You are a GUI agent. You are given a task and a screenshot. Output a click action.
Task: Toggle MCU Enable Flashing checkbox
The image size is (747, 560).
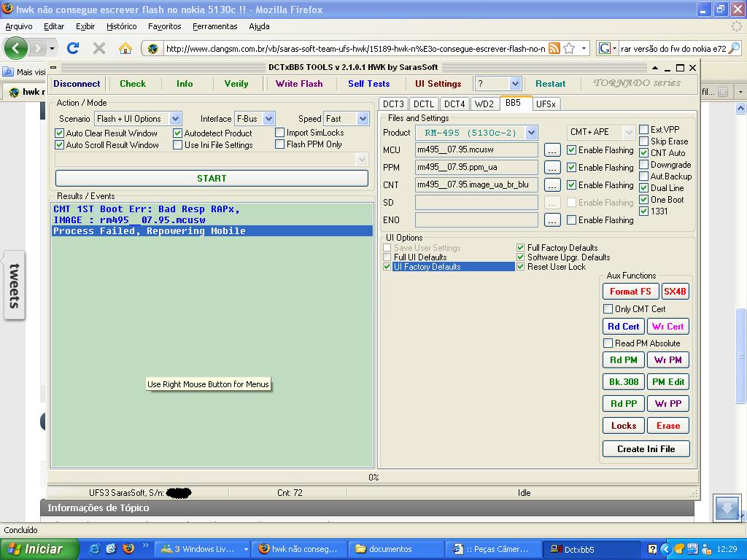[x=572, y=150]
